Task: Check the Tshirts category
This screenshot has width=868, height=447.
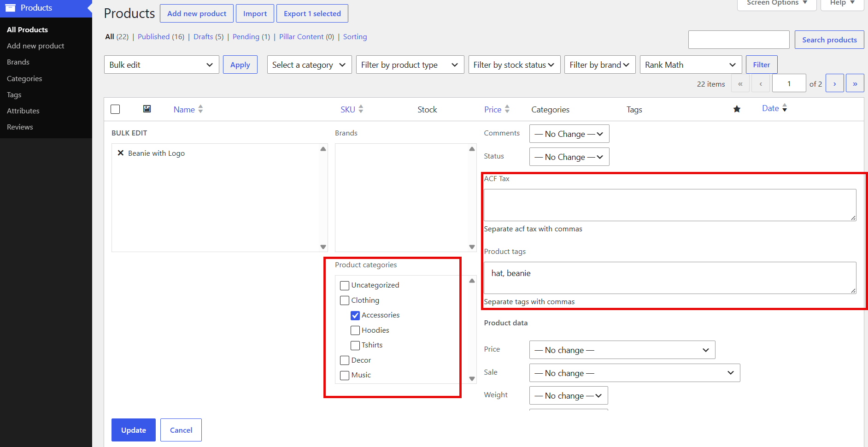Action: (355, 345)
